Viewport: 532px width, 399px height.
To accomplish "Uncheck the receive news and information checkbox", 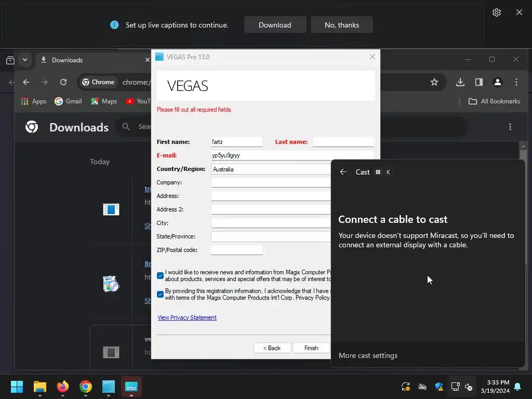I will 160,275.
